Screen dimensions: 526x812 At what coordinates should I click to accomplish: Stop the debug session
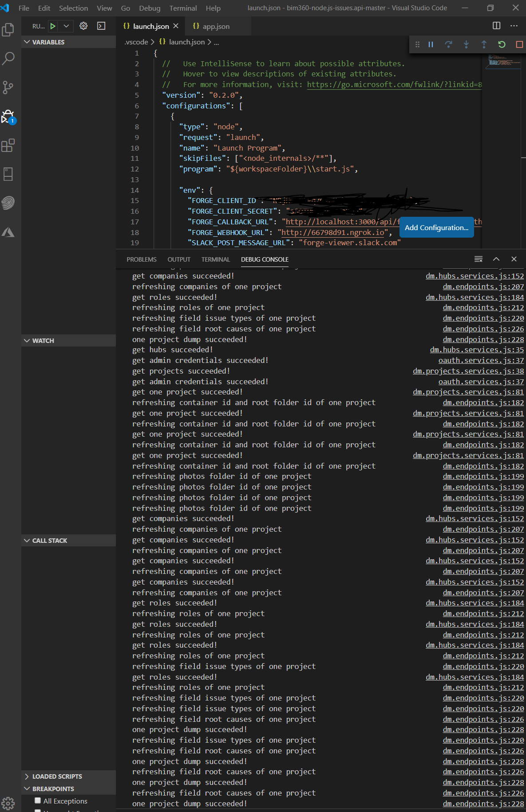tap(519, 44)
